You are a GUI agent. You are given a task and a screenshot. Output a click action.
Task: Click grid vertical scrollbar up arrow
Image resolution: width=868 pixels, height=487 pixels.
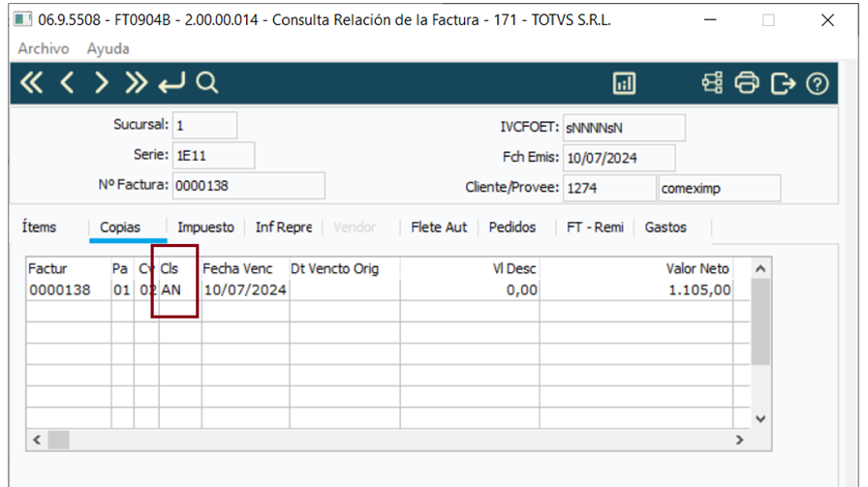pyautogui.click(x=760, y=269)
